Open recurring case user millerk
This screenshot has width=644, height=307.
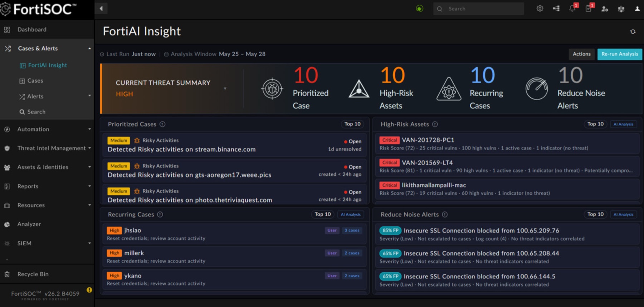click(x=234, y=257)
